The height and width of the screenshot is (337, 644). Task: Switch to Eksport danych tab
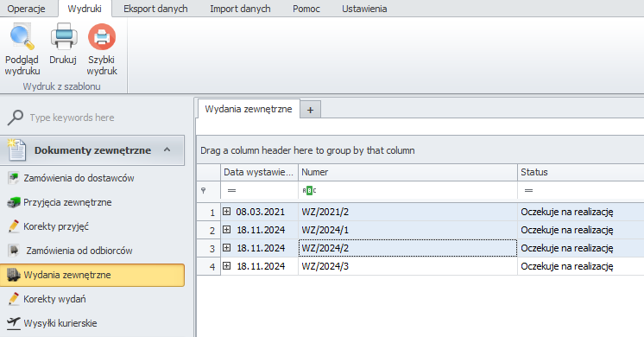(155, 9)
